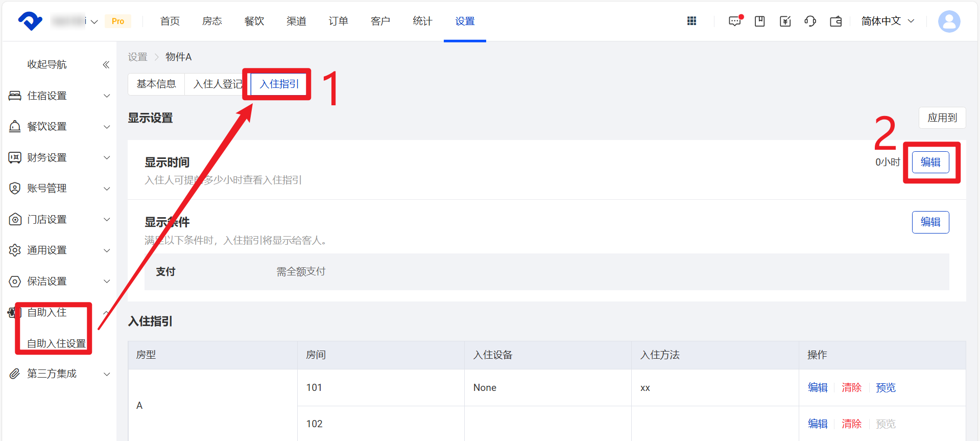Open the 订单 top menu
Screen dimensions: 980x441
click(338, 21)
